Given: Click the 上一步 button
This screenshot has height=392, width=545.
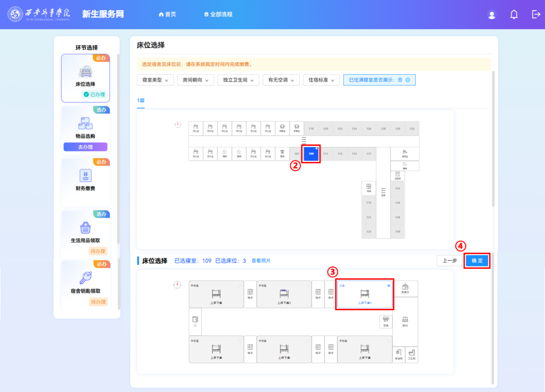Looking at the screenshot, I should click(x=450, y=261).
